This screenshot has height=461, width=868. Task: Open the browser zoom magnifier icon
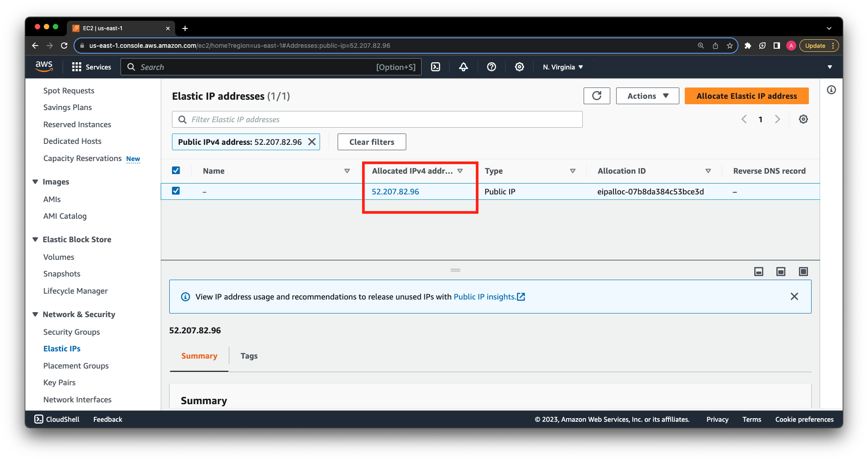(x=701, y=46)
